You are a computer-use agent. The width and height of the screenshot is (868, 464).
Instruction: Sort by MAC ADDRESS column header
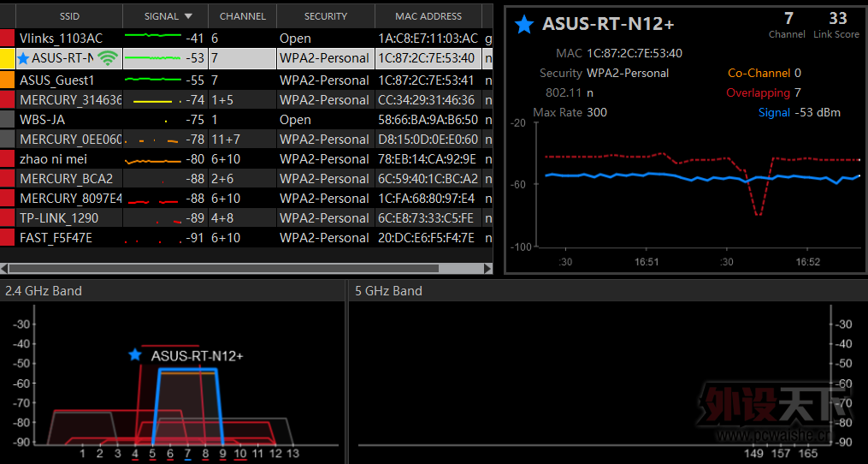click(428, 16)
